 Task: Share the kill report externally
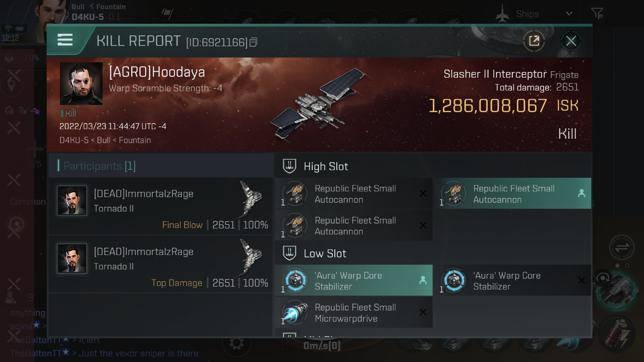click(534, 41)
